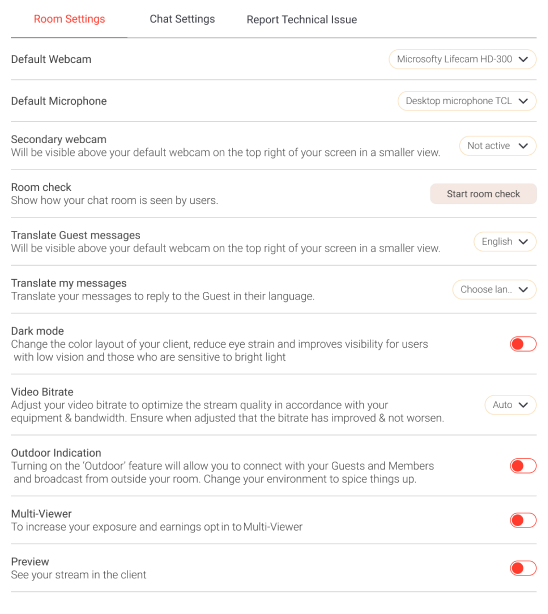548x614 pixels.
Task: Click the Room check label text
Action: pyautogui.click(x=41, y=187)
